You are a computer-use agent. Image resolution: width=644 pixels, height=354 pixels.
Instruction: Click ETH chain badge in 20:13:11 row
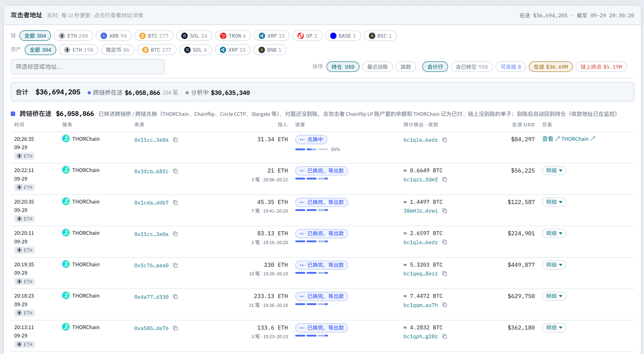tap(24, 345)
